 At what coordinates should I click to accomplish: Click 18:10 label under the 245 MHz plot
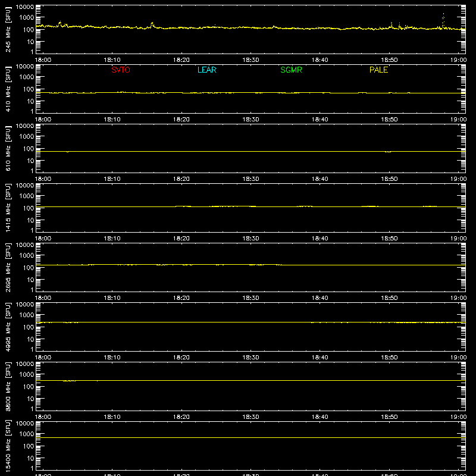pos(112,60)
